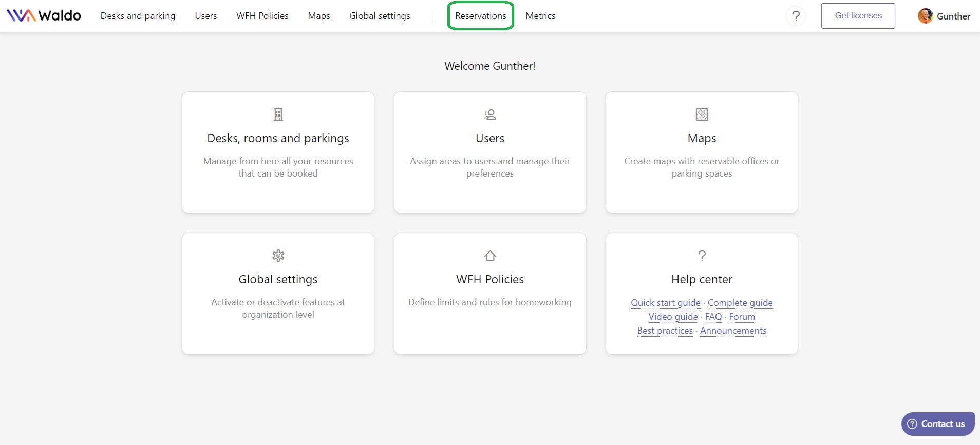980x445 pixels.
Task: Click the building icon on the Desks card
Action: coord(278,114)
